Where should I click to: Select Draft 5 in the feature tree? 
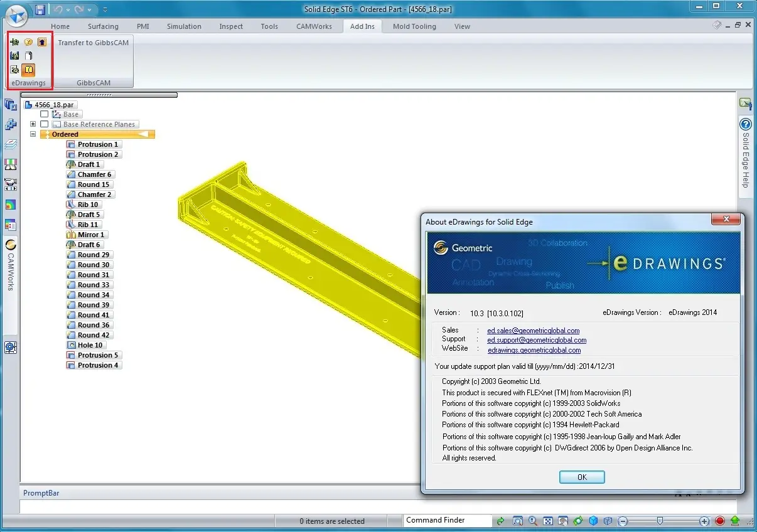point(84,215)
